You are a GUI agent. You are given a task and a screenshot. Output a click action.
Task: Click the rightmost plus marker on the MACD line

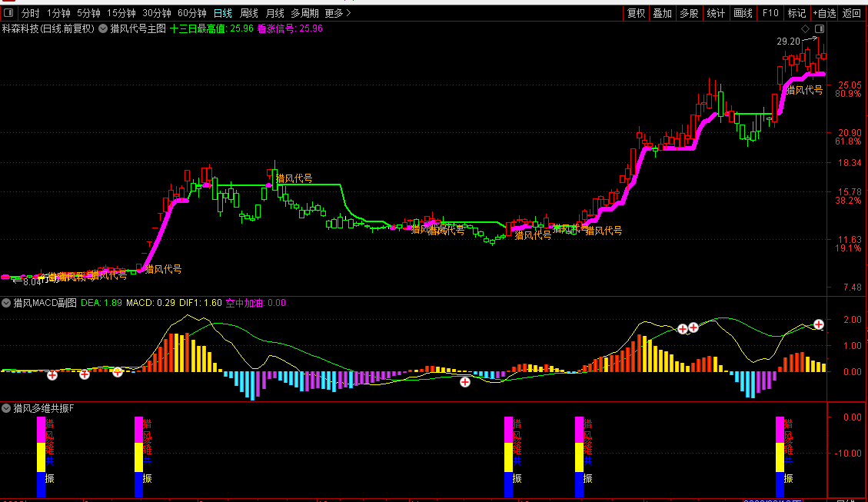point(819,324)
